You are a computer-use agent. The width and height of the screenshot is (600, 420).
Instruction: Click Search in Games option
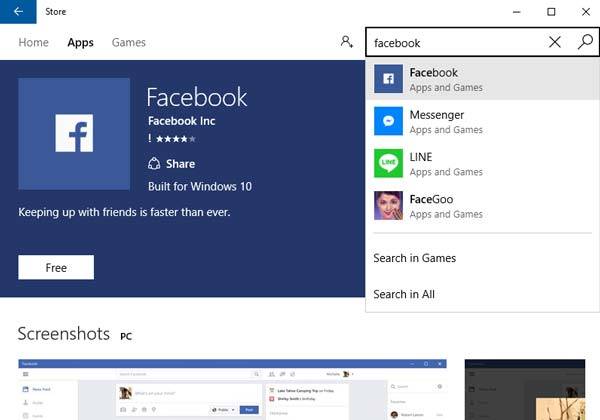(414, 258)
